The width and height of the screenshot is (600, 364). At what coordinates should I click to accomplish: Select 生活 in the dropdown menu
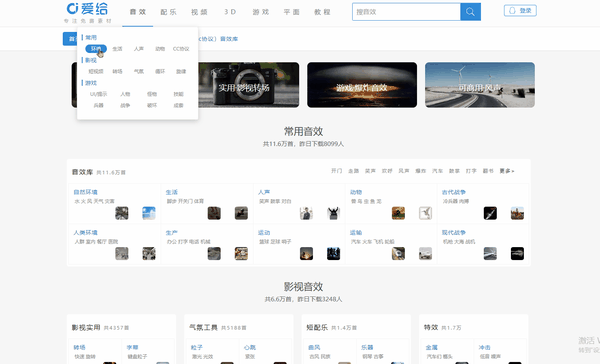click(x=117, y=49)
